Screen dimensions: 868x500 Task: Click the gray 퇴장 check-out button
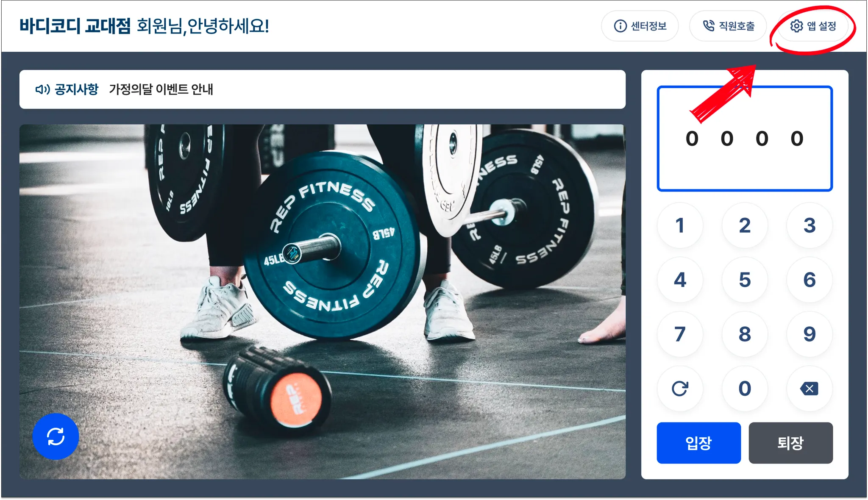tap(790, 443)
